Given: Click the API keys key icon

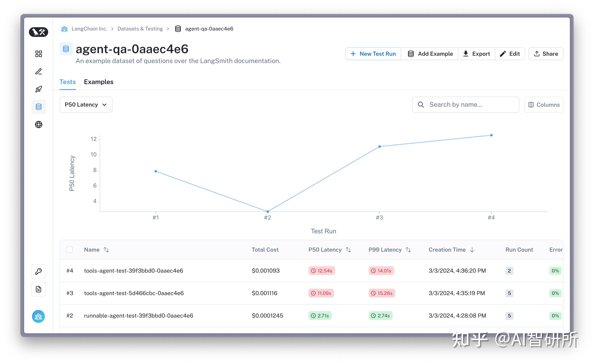Looking at the screenshot, I should [x=39, y=272].
